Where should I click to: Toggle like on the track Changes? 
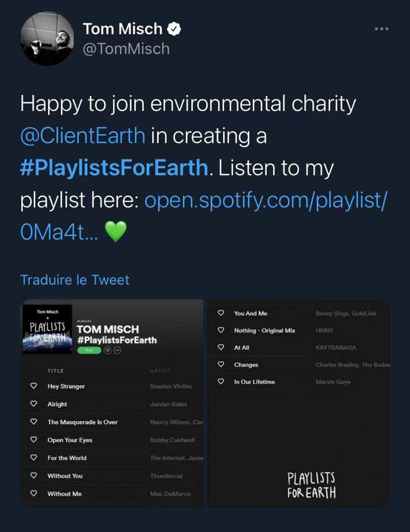[x=221, y=365]
